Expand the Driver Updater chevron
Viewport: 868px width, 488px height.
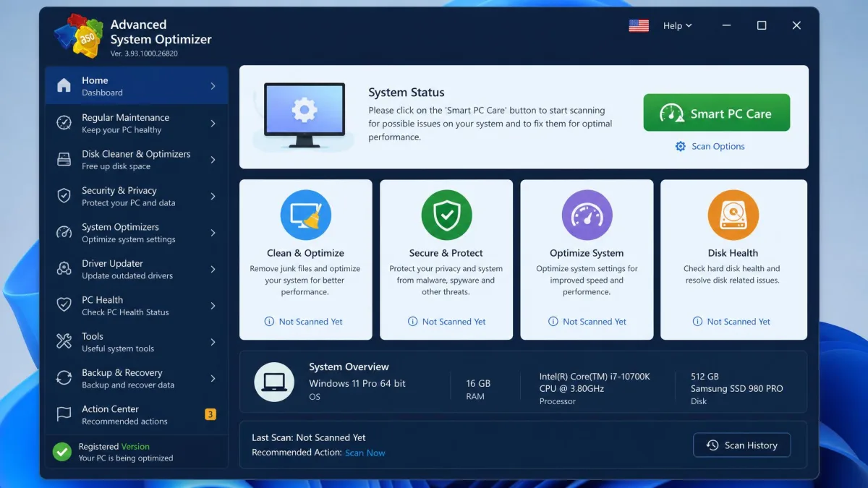point(213,269)
